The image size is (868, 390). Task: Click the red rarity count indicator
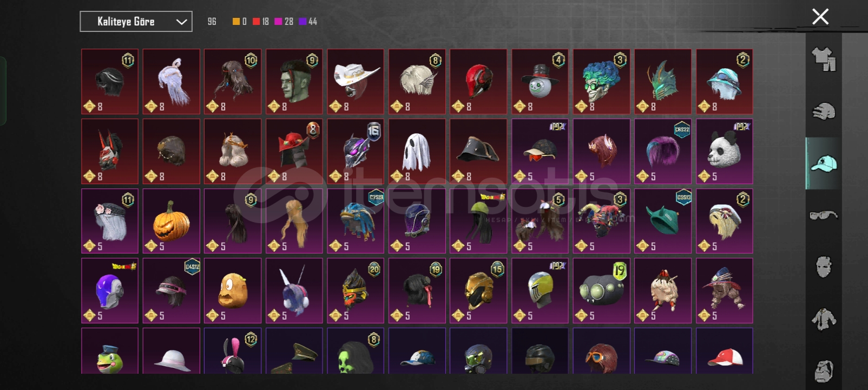261,22
